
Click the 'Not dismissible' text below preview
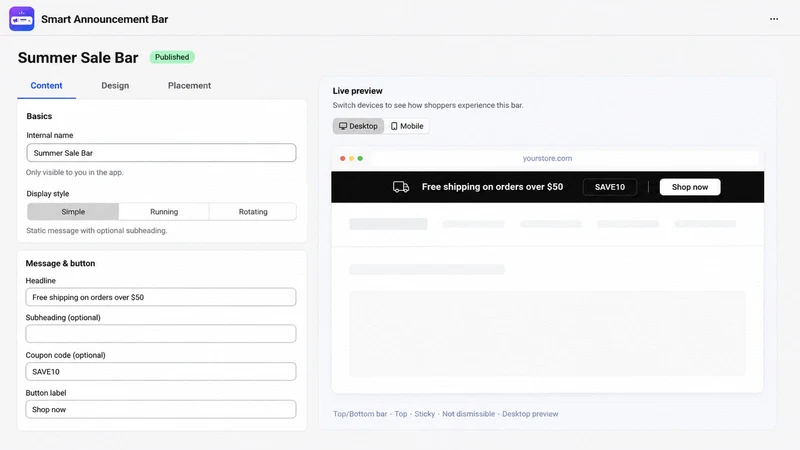point(468,414)
